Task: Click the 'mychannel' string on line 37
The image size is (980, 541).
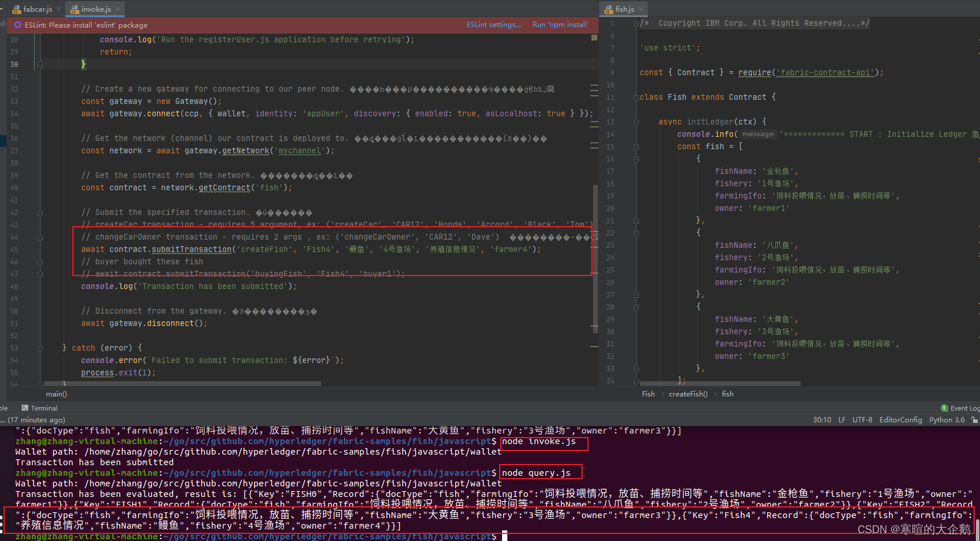Action: coord(300,151)
